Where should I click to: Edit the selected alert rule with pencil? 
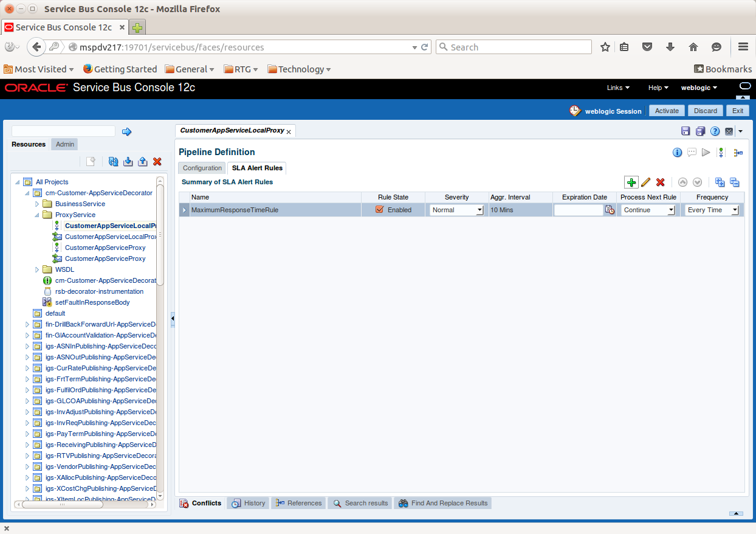(x=646, y=182)
